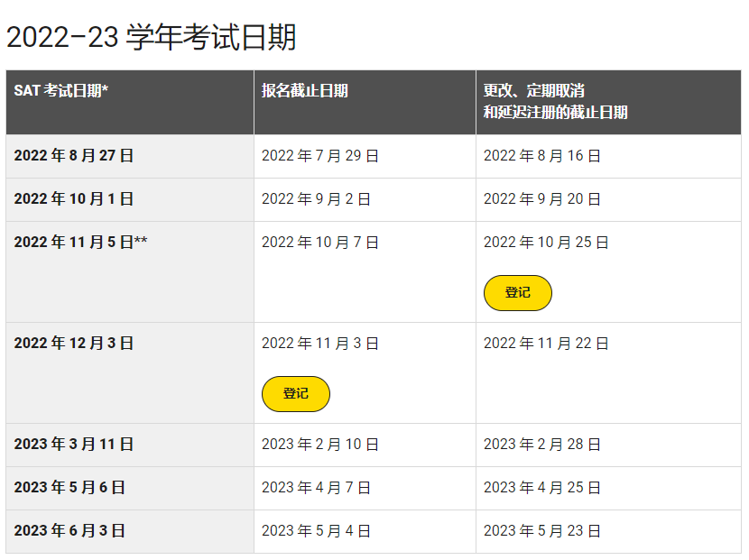Viewport: 749px width, 560px height.
Task: Click the 登记 button for November 5 test
Action: click(517, 293)
